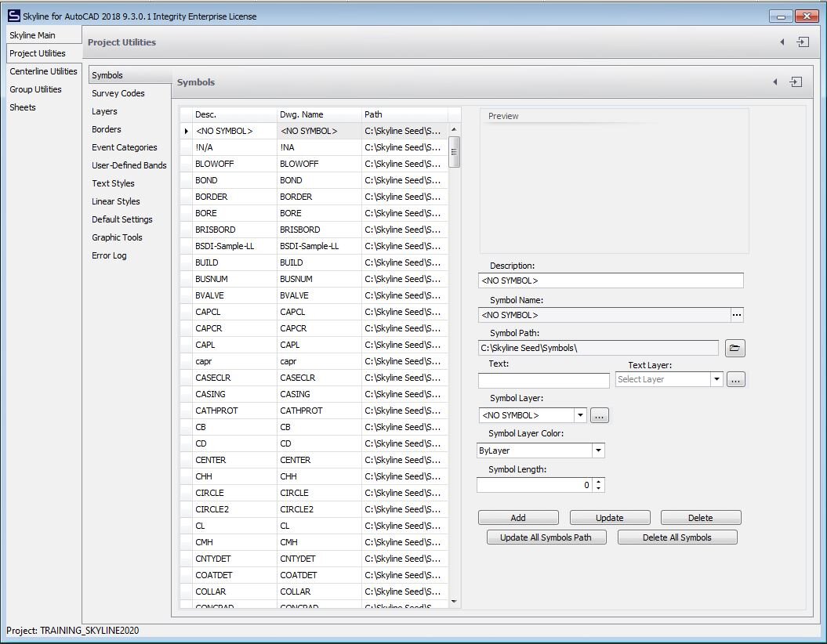Select !N/A description cell
This screenshot has height=644, width=827.
click(234, 147)
